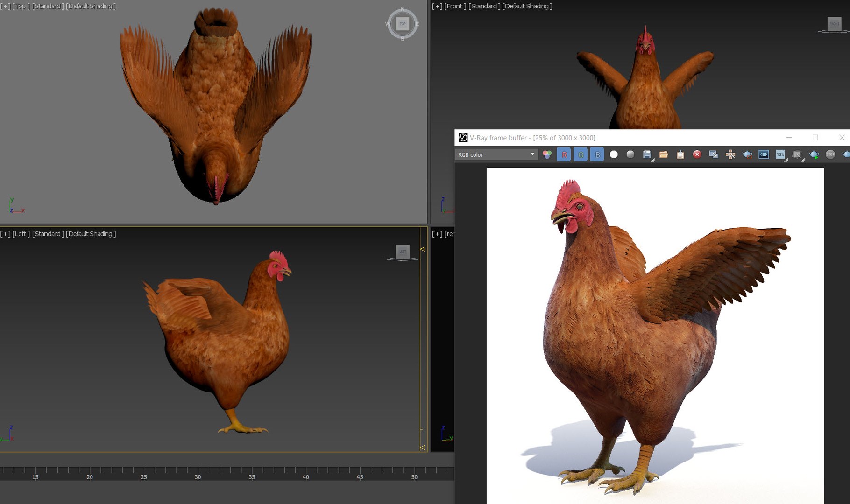Screen dimensions: 850x504
Task: Click the region render teapot icon
Action: pyautogui.click(x=747, y=154)
